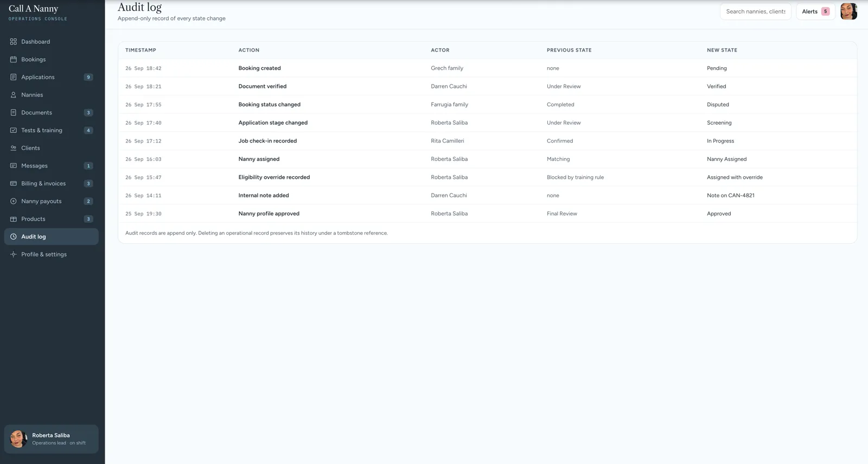This screenshot has height=464, width=868.
Task: Click the 26 Sep 18:42 timestamp
Action: pos(143,68)
